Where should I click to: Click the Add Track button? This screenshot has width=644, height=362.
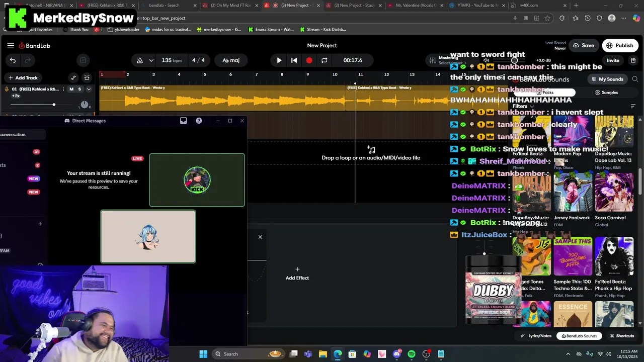pos(23,78)
